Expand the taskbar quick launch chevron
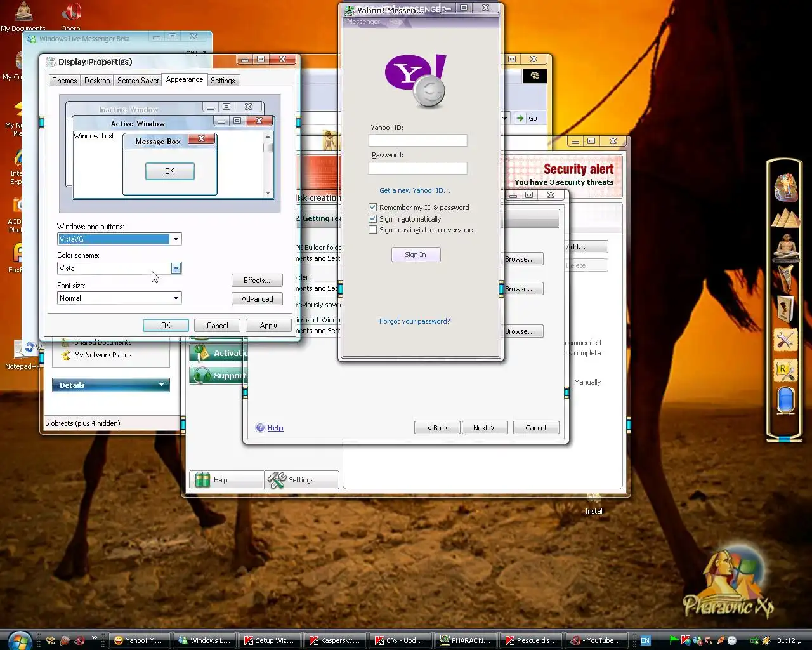 click(x=95, y=638)
